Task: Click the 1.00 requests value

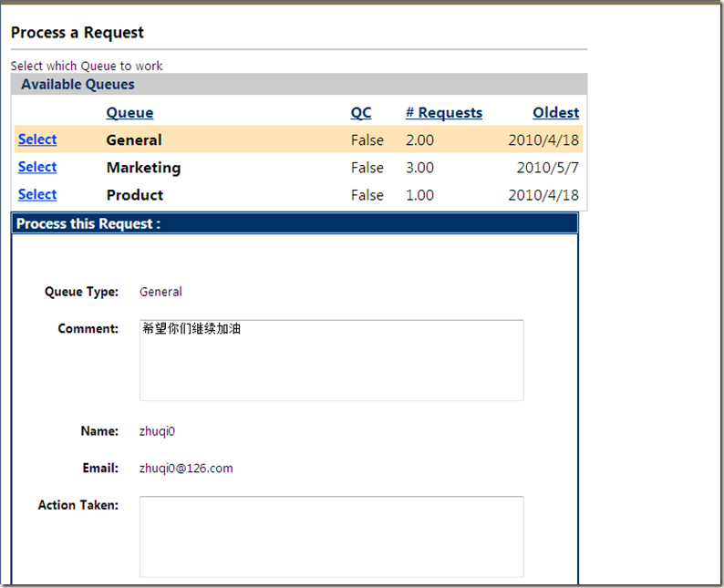Action: [419, 195]
